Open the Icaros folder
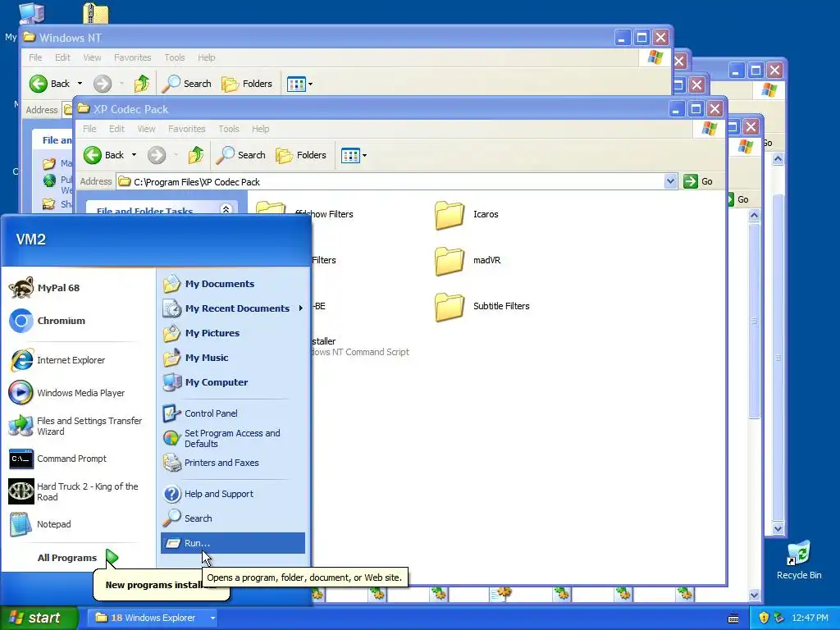 pyautogui.click(x=467, y=214)
